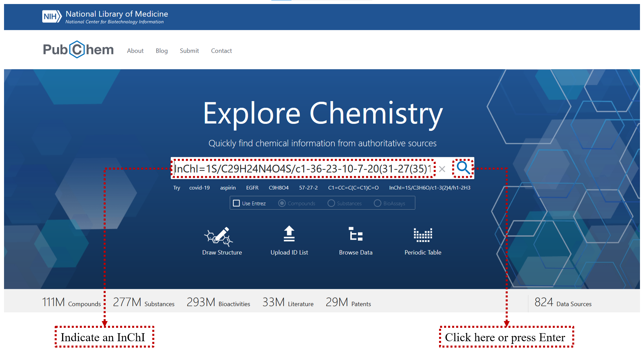Screen dimensions: 644x362
Task: Click the Upload ID List icon
Action: [289, 234]
